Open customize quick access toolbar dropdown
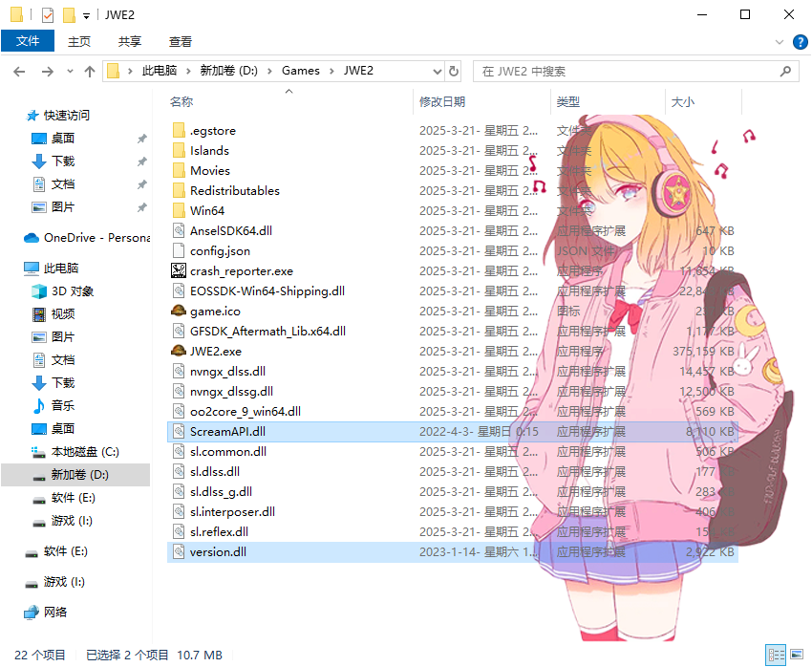The width and height of the screenshot is (812, 667). (x=87, y=16)
